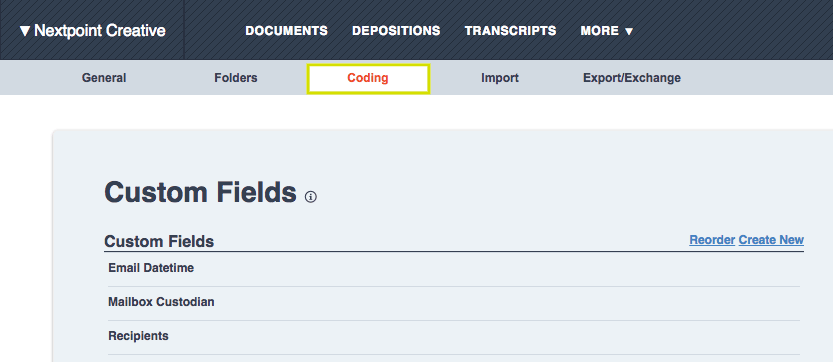
Task: Click the large Custom Fields page title
Action: point(200,192)
